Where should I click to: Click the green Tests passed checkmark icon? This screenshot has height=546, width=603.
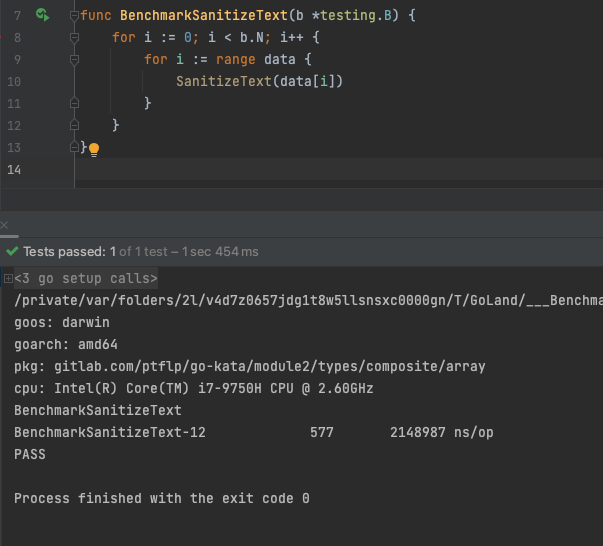point(12,252)
